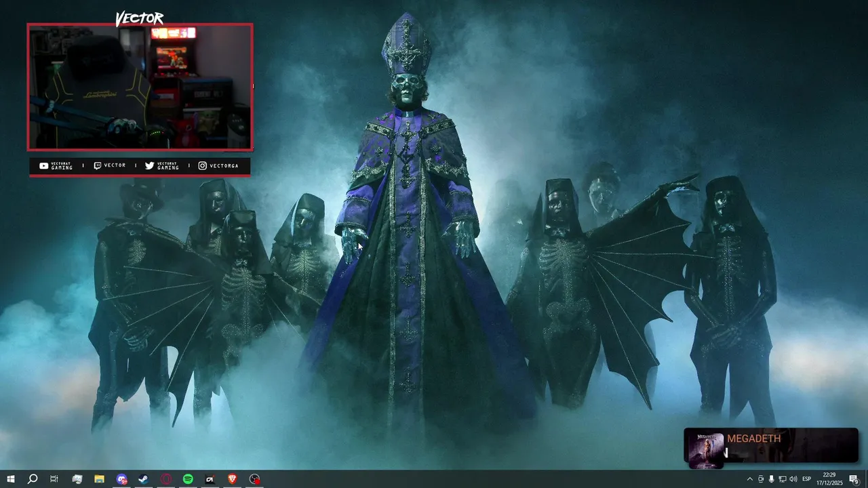Open OBS Studio icon with red recording dot

point(254,479)
